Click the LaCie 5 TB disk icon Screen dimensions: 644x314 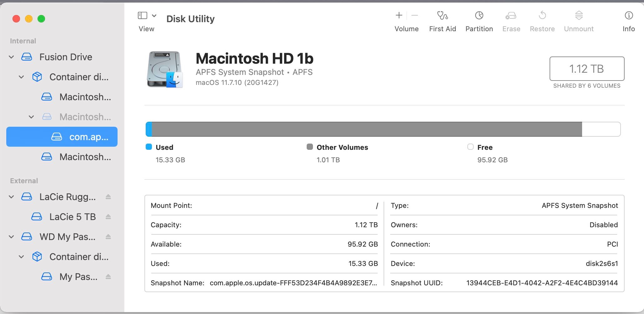click(37, 217)
